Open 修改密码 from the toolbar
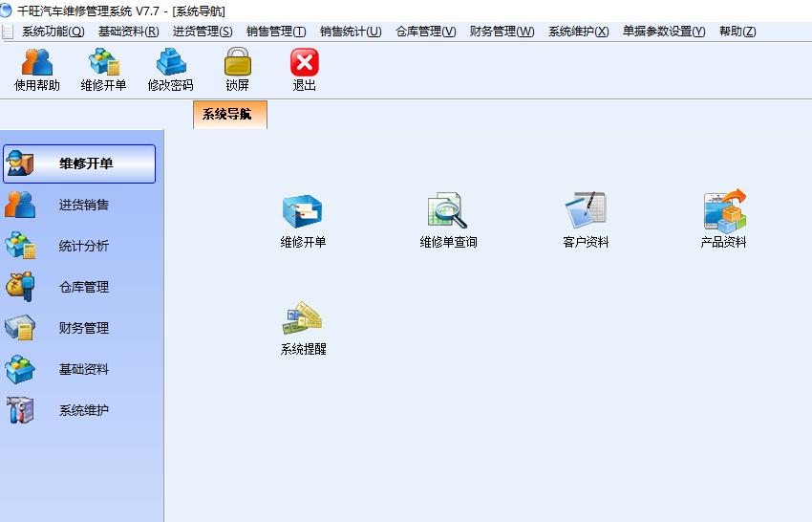This screenshot has width=812, height=522. (x=170, y=70)
